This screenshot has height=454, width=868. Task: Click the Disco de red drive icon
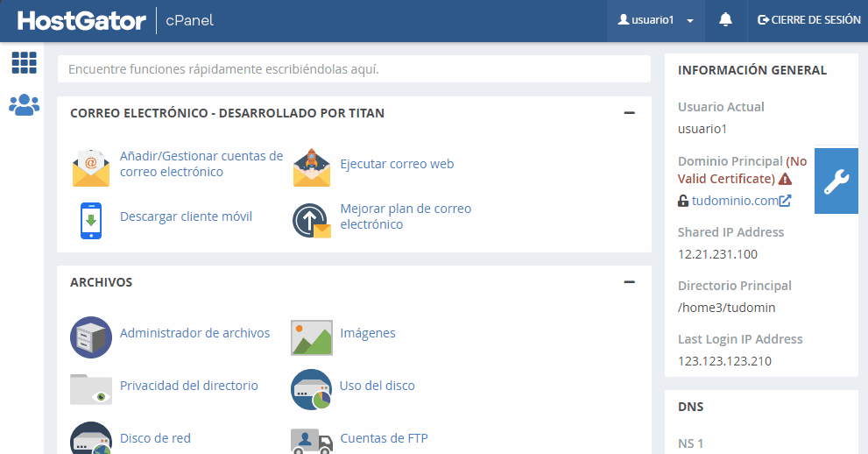91,438
